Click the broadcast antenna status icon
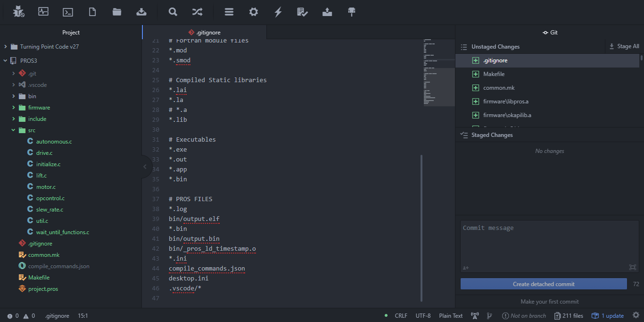Screen dimensions: 644x322 (475, 316)
